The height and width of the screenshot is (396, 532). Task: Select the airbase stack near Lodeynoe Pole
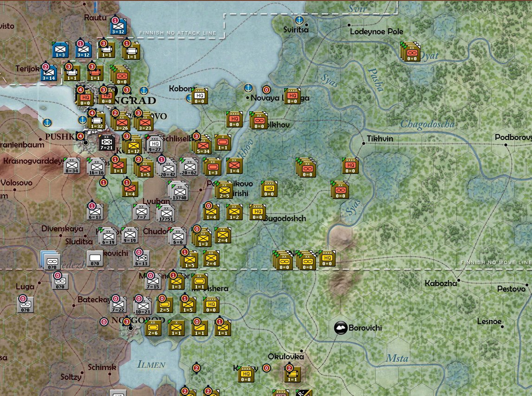coord(411,52)
